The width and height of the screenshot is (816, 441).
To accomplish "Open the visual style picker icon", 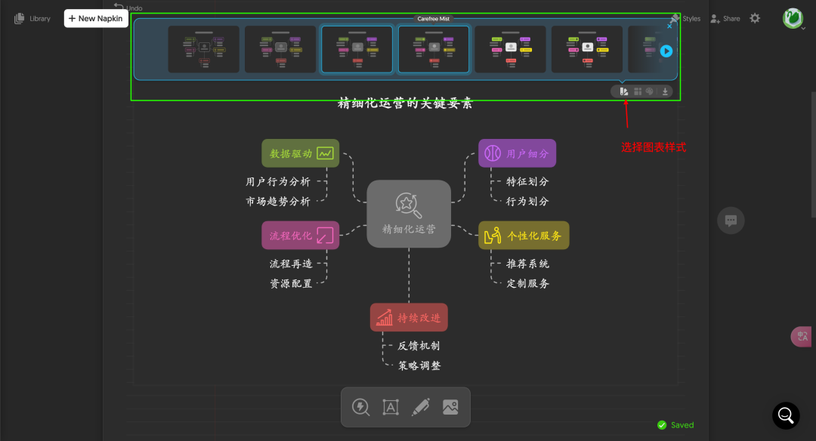I will click(x=623, y=92).
